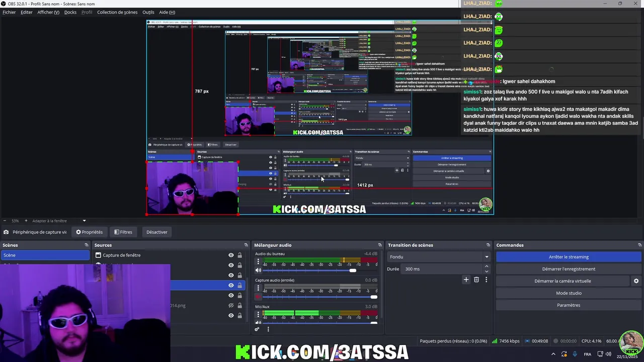644x362 pixels.
Task: Unmute Capture audio (entrée) red speaker icon
Action: (258, 297)
